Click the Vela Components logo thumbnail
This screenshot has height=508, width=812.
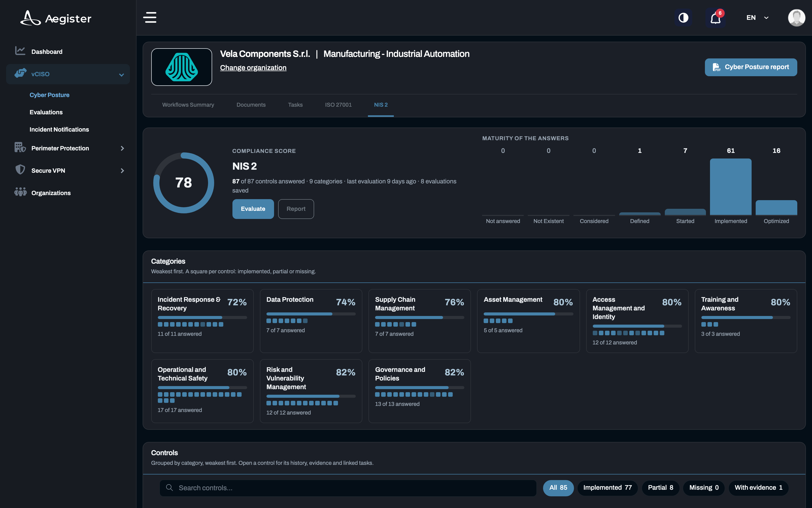click(x=181, y=67)
